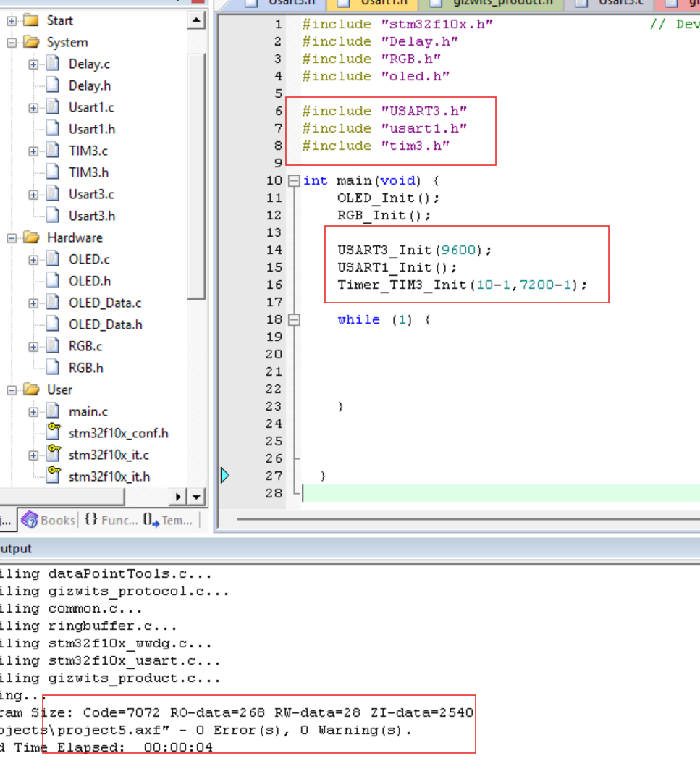700x761 pixels.
Task: Click stm32f10x_conf.h key file icon
Action: coord(54,432)
